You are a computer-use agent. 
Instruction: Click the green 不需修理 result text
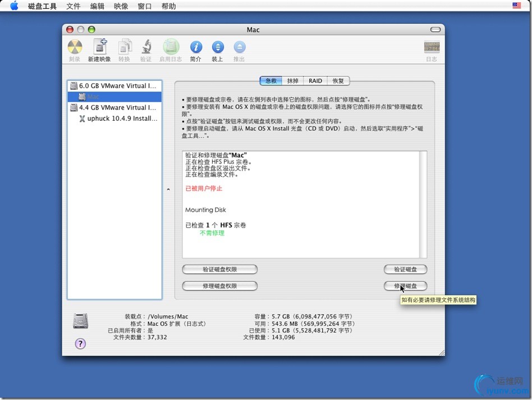point(212,233)
